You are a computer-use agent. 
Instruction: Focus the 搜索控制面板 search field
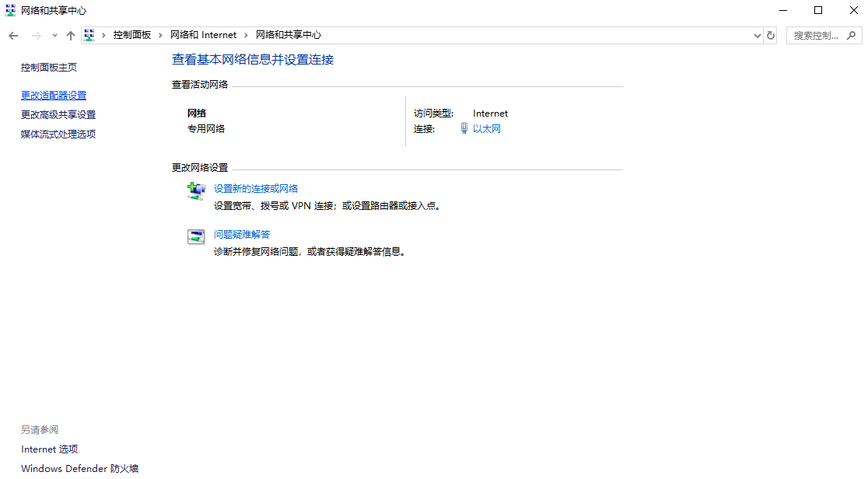click(817, 36)
